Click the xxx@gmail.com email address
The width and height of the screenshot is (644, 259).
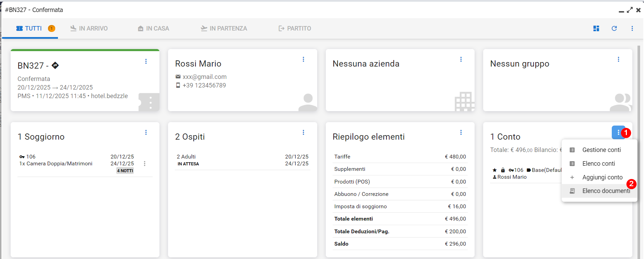click(x=204, y=77)
